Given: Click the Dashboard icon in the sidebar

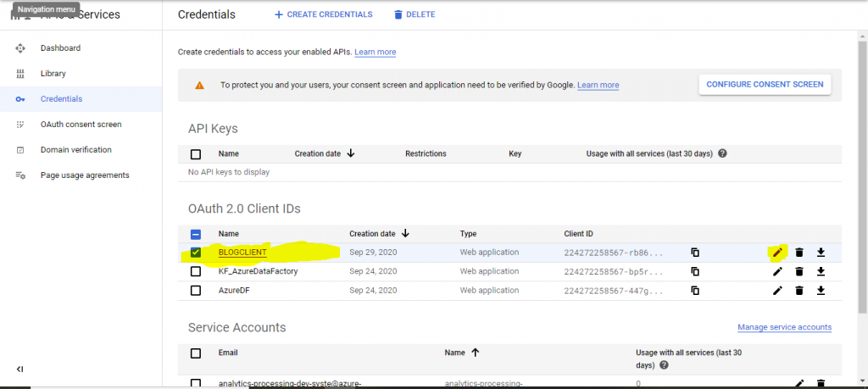Looking at the screenshot, I should click(x=20, y=48).
